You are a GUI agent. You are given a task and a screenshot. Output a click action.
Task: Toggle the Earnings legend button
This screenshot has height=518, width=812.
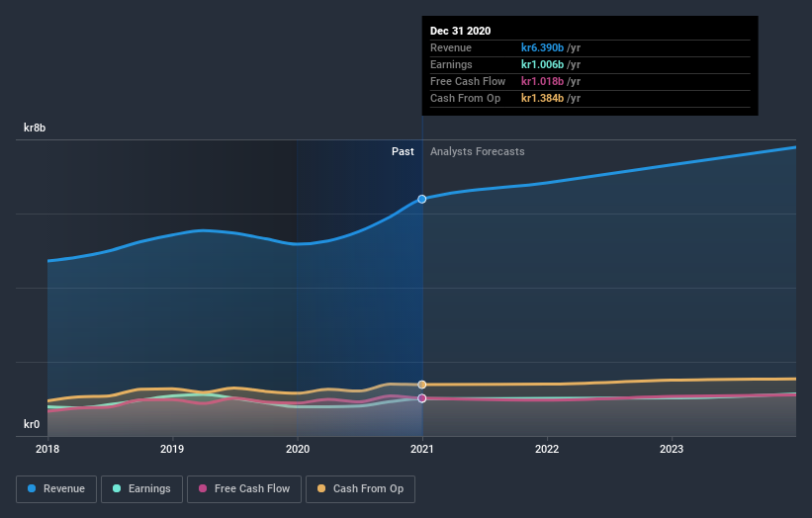click(141, 489)
